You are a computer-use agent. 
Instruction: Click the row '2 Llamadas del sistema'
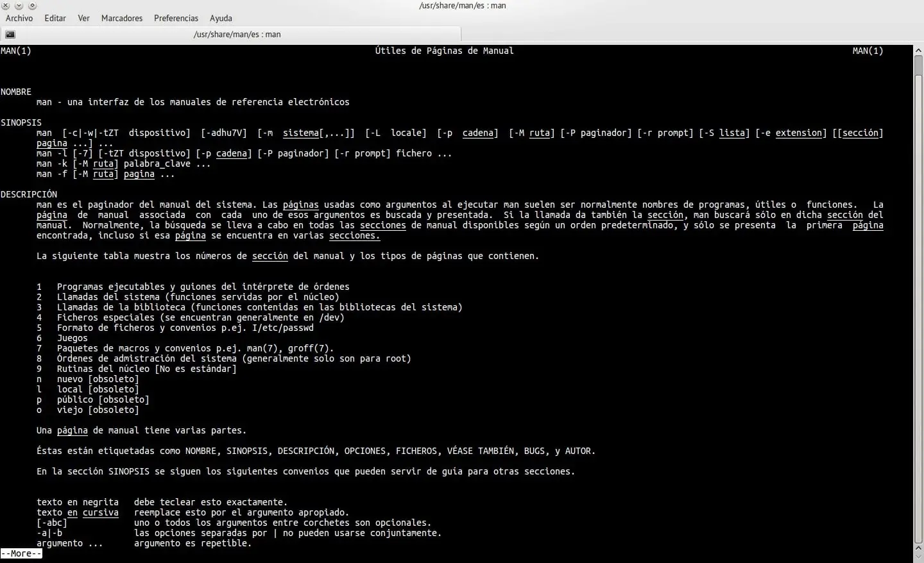click(188, 297)
